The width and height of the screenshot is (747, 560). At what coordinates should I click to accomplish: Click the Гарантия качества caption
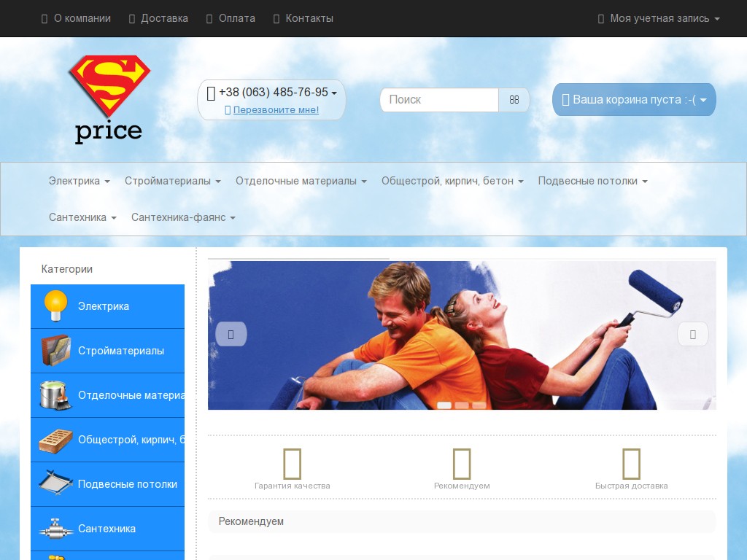[292, 486]
